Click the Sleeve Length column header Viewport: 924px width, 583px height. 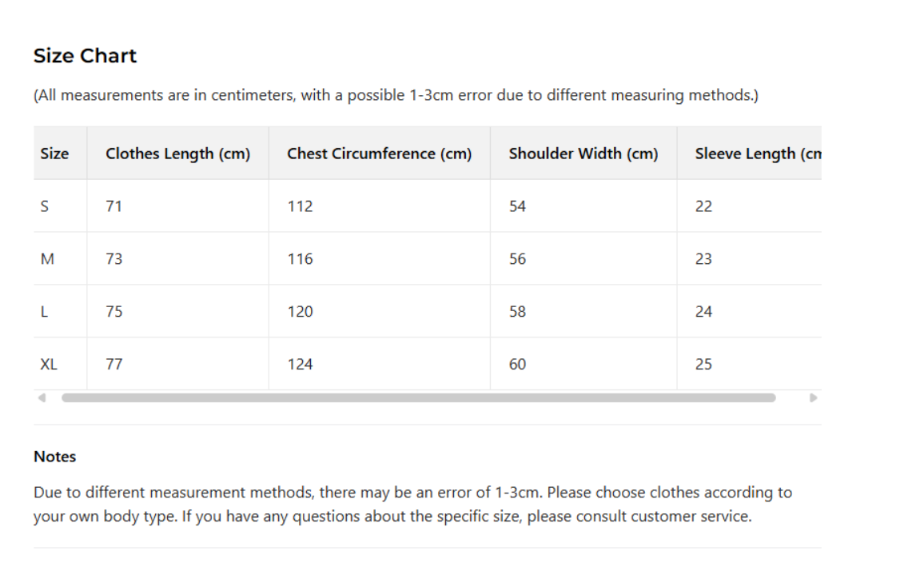[757, 154]
